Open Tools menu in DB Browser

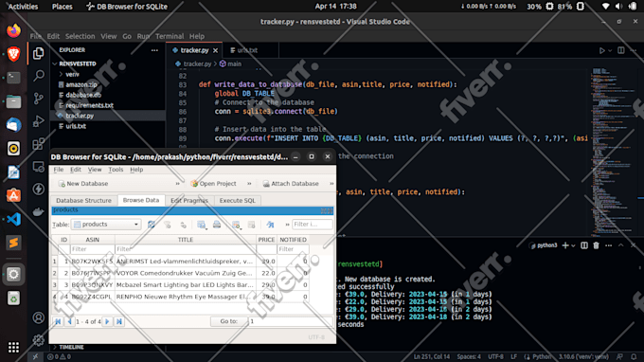[x=116, y=170]
